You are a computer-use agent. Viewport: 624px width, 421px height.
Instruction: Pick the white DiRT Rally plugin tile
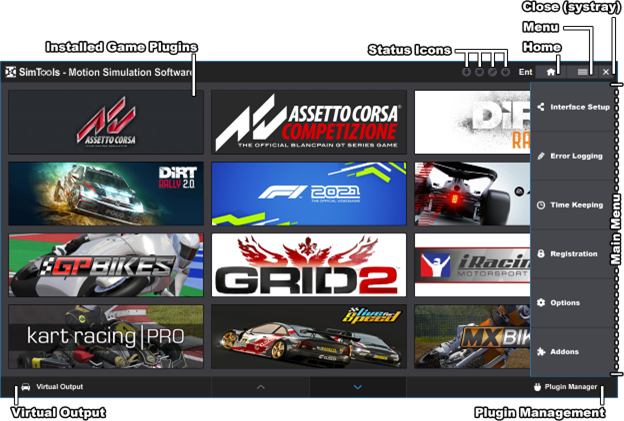click(x=472, y=122)
